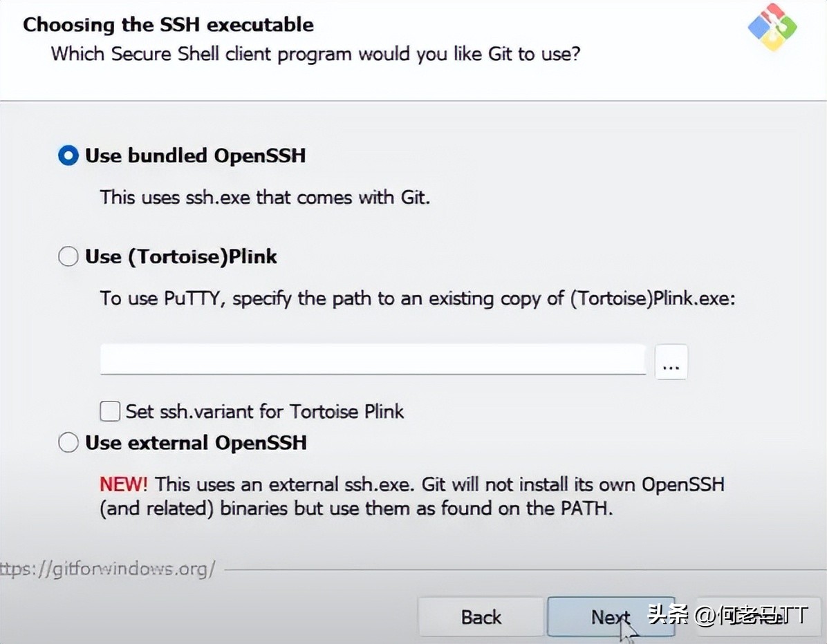Screen dimensions: 827x644
Task: Click the Plink.exe path input field
Action: (x=372, y=360)
